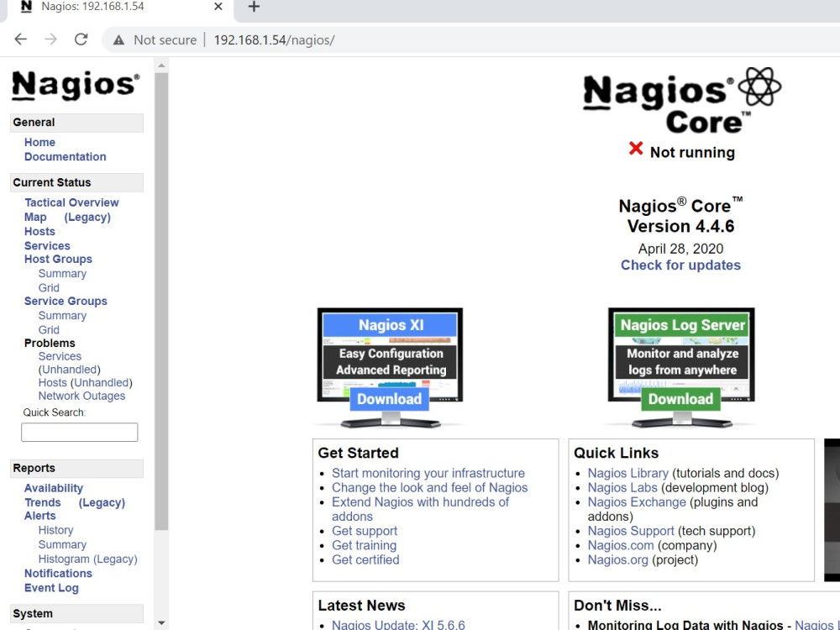
Task: Open Get support link
Action: pyautogui.click(x=365, y=531)
